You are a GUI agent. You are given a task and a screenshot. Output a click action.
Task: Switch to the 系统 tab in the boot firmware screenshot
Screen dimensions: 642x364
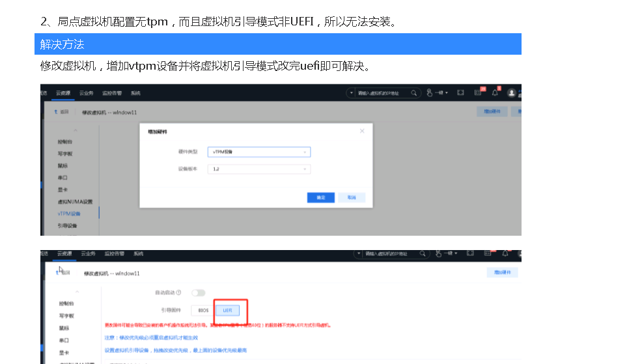pos(139,254)
